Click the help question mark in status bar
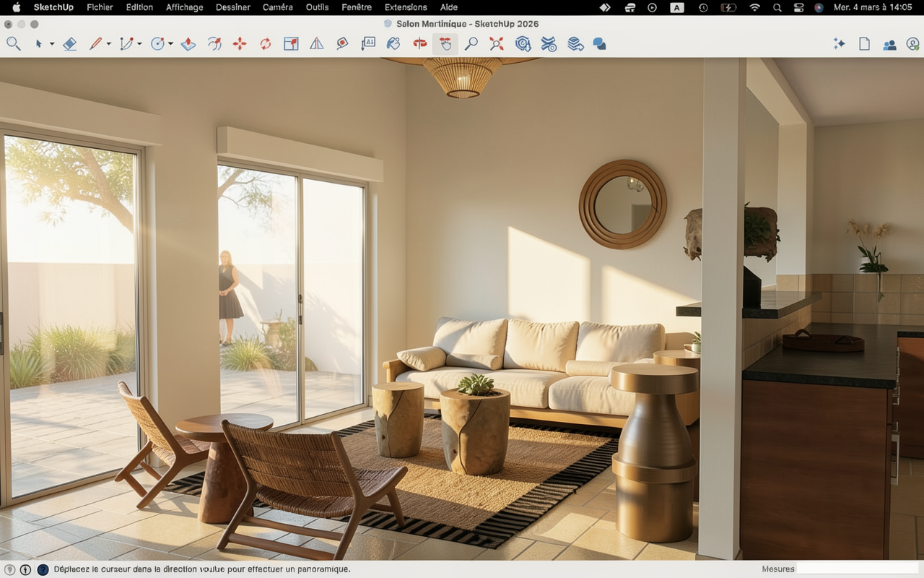Viewport: 924px width, 578px height. (43, 569)
